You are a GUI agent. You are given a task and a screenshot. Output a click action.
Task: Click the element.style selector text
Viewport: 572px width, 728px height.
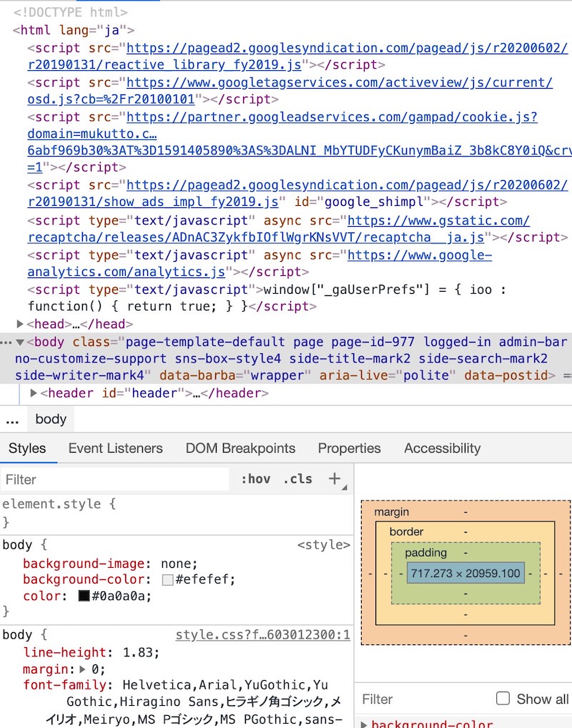point(51,503)
